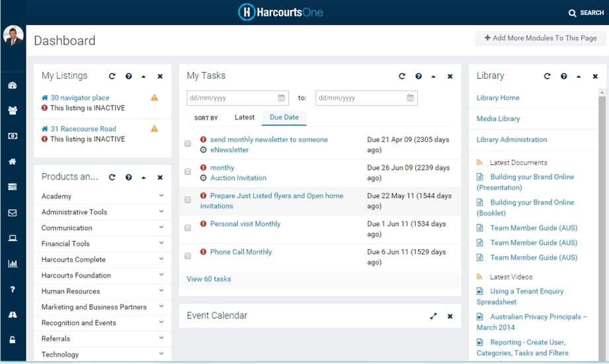
Task: Sort tasks by Due Date tab
Action: click(284, 117)
